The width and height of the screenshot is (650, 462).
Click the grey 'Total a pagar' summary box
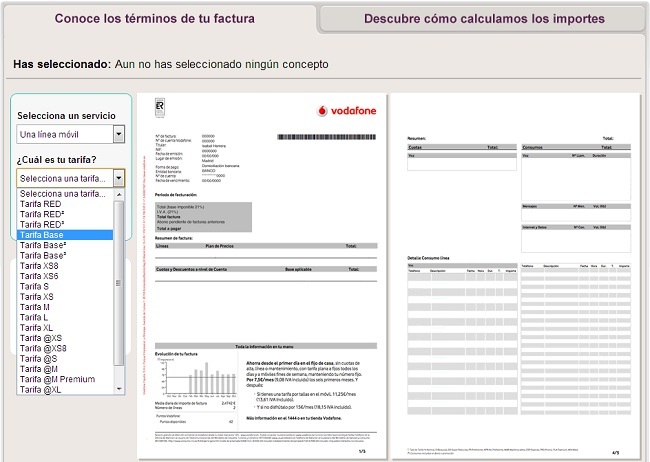point(203,217)
